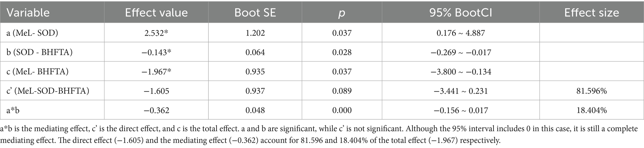The image size is (644, 148).
Task: Select the a (MeL- SOD) row label
Action: pyautogui.click(x=32, y=33)
